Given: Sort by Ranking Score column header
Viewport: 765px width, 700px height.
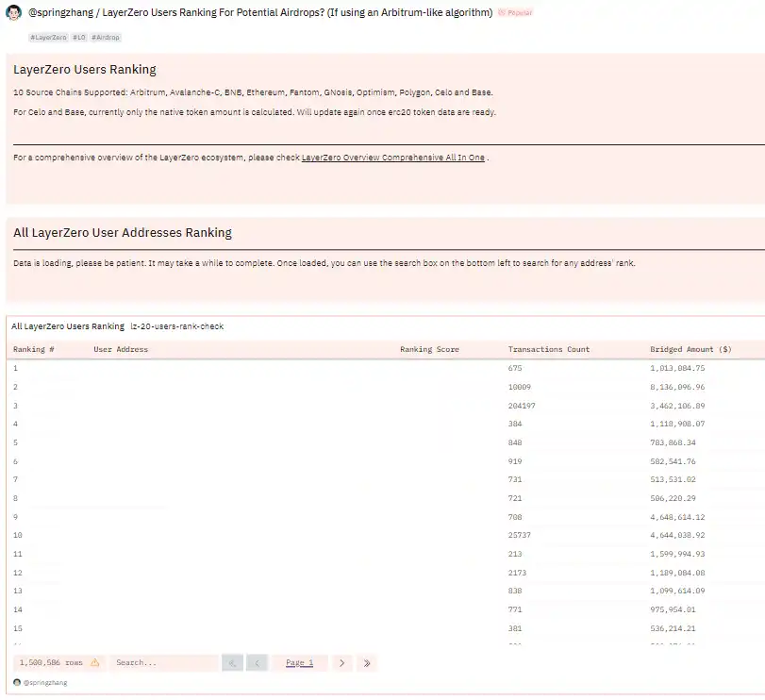Looking at the screenshot, I should pyautogui.click(x=429, y=349).
